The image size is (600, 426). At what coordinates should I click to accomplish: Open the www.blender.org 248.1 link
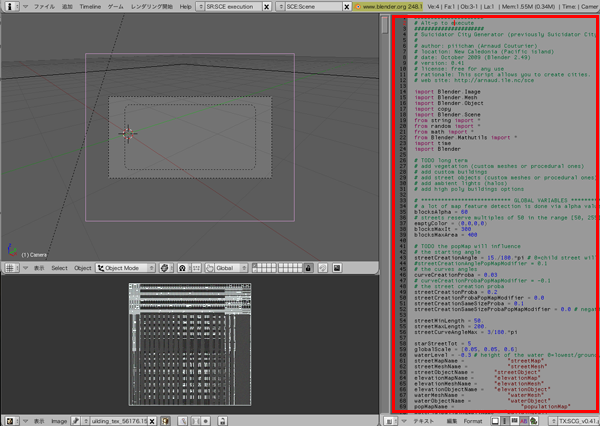(x=388, y=7)
